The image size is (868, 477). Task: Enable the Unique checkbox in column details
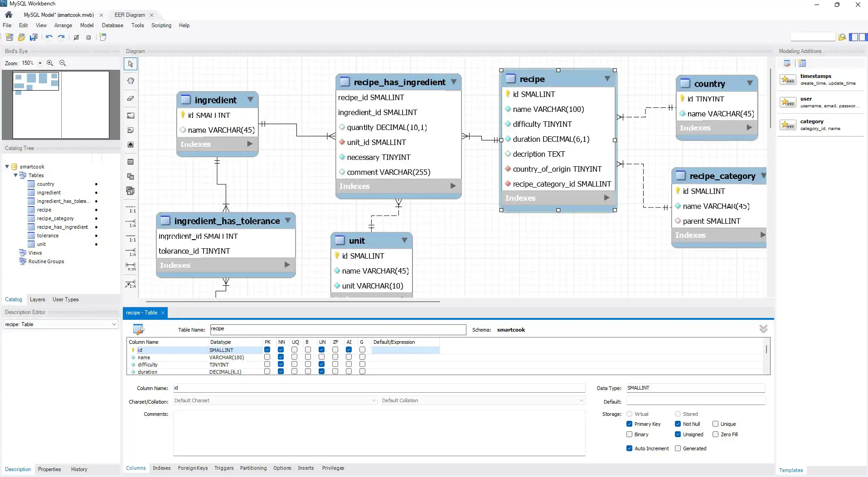click(x=715, y=424)
